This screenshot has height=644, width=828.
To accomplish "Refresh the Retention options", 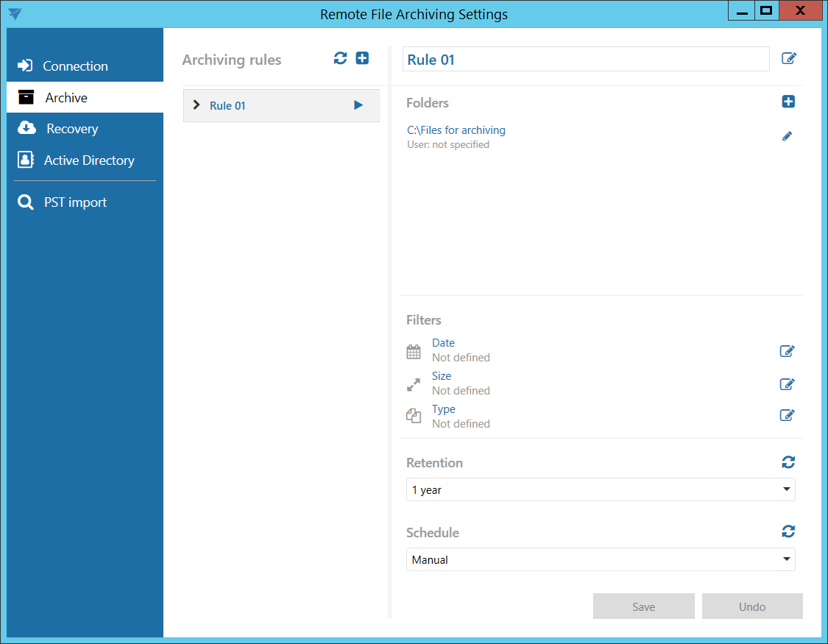I will pyautogui.click(x=788, y=462).
